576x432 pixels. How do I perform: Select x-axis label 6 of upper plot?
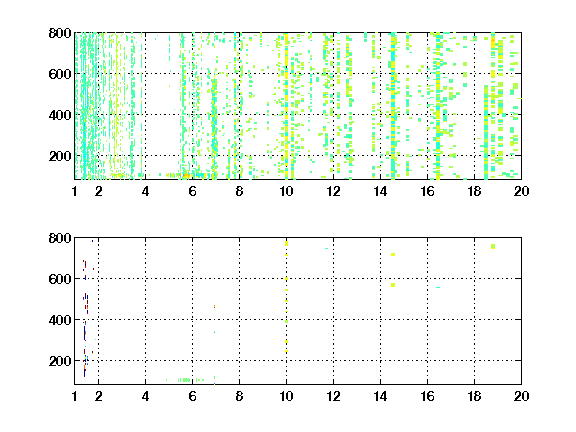[192, 191]
